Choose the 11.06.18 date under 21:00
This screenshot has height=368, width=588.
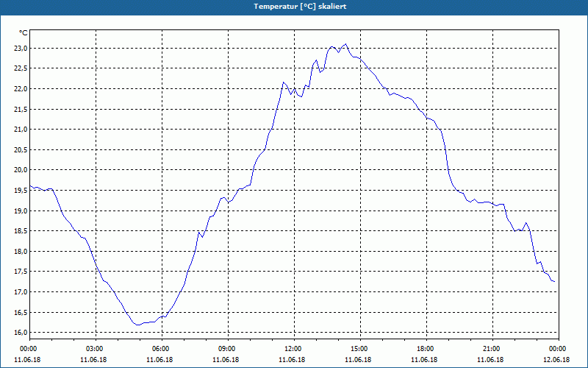pyautogui.click(x=490, y=360)
